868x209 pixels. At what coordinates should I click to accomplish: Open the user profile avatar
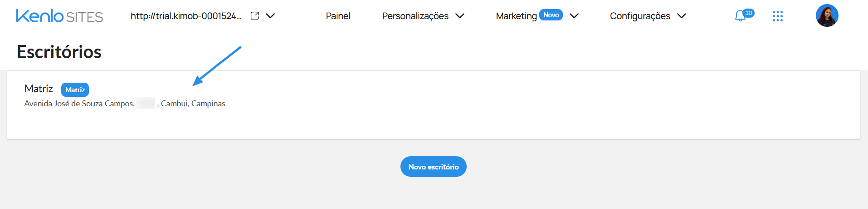827,15
